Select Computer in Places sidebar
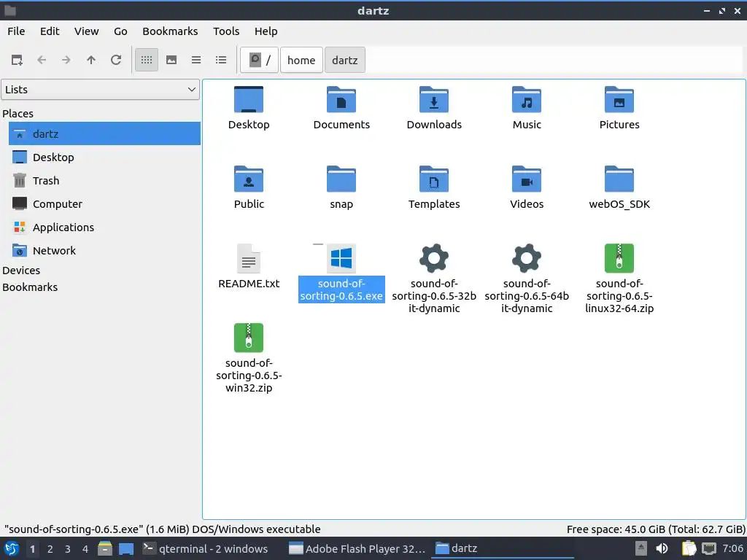The image size is (747, 560). (x=104, y=204)
